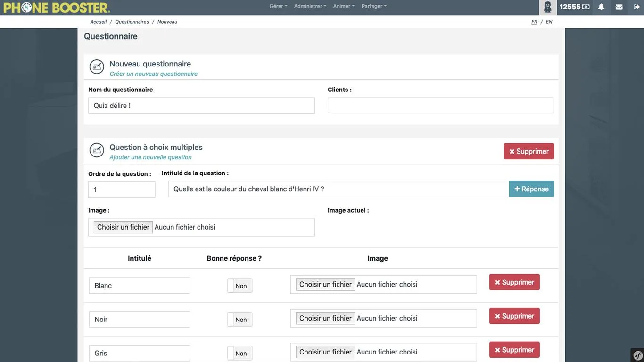Add an answer with the Réponse button
Screen dimensions: 644x362
pos(532,189)
